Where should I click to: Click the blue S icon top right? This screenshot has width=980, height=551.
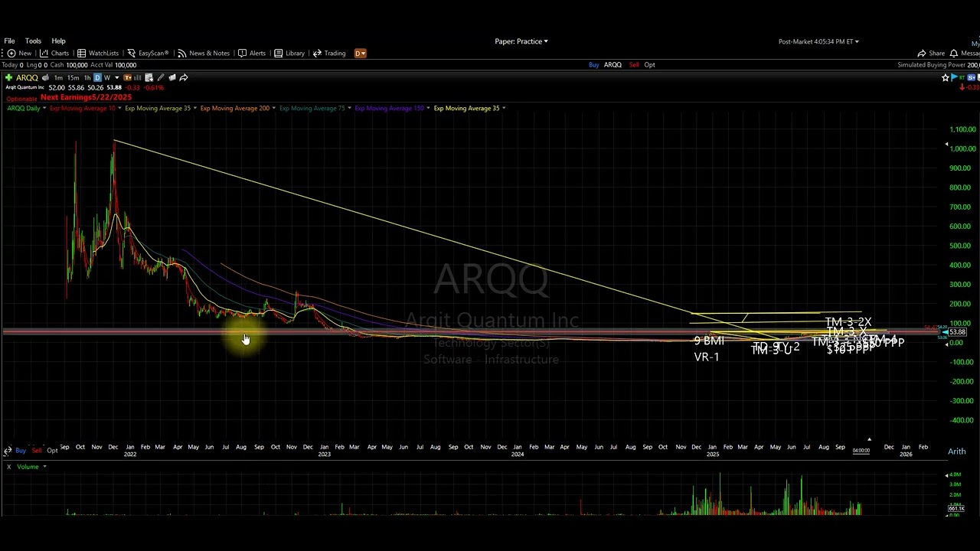(971, 77)
